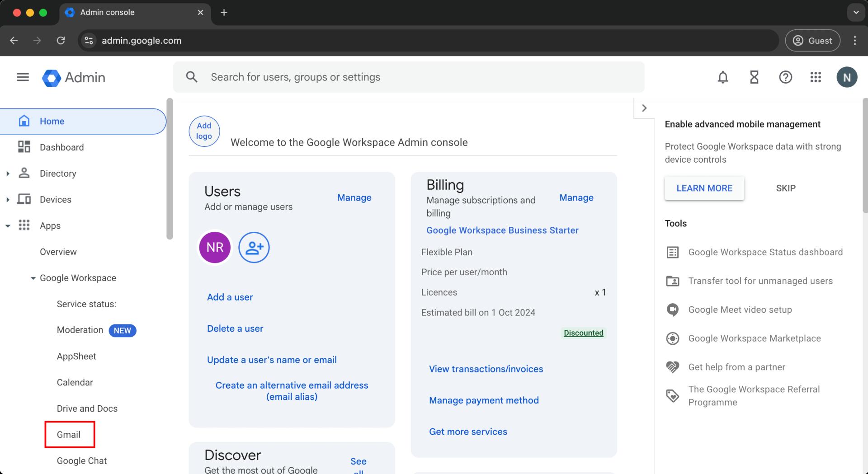Screen dimensions: 868x474
Task: Click See all in Discover card
Action: (x=359, y=466)
